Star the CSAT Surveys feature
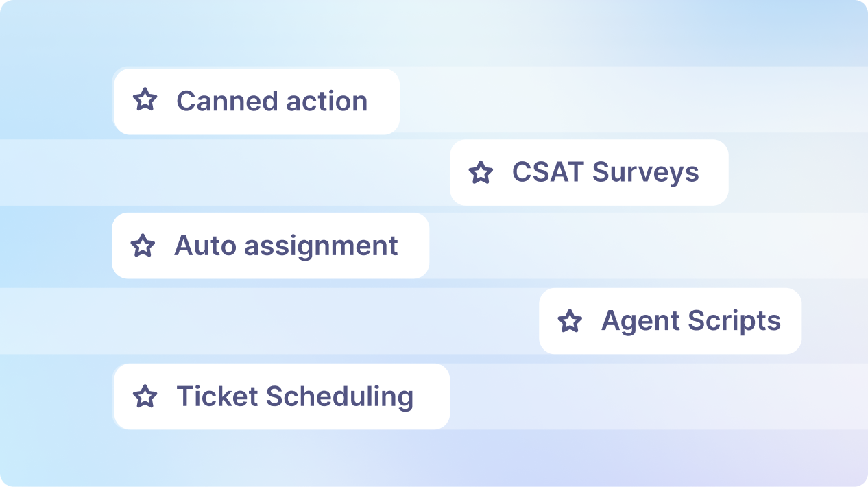 click(x=481, y=172)
